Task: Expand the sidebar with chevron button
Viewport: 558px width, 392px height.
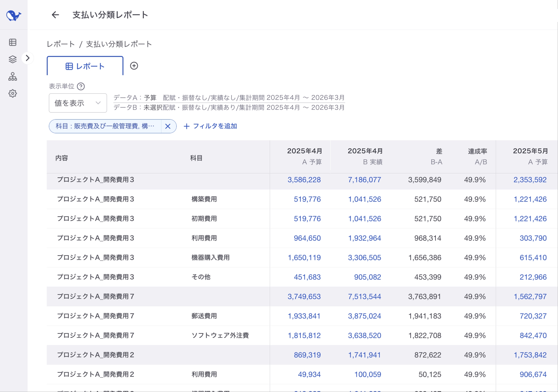Action: click(27, 58)
